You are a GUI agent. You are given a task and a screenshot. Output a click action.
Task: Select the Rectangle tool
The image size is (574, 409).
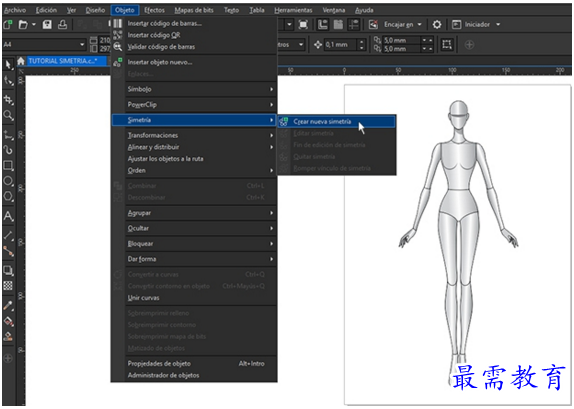click(x=8, y=166)
